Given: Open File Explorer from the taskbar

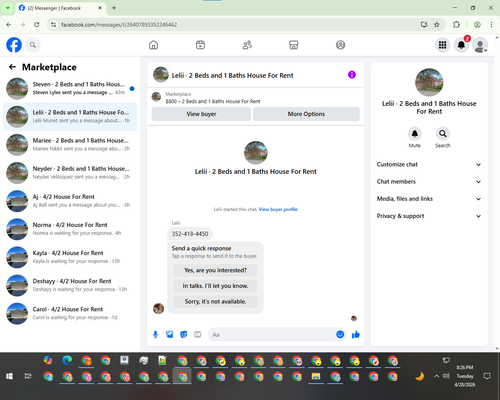Looking at the screenshot, I should click(316, 377).
